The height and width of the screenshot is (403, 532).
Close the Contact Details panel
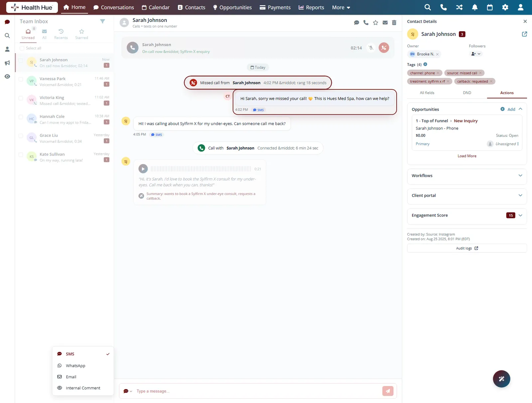pos(525,21)
